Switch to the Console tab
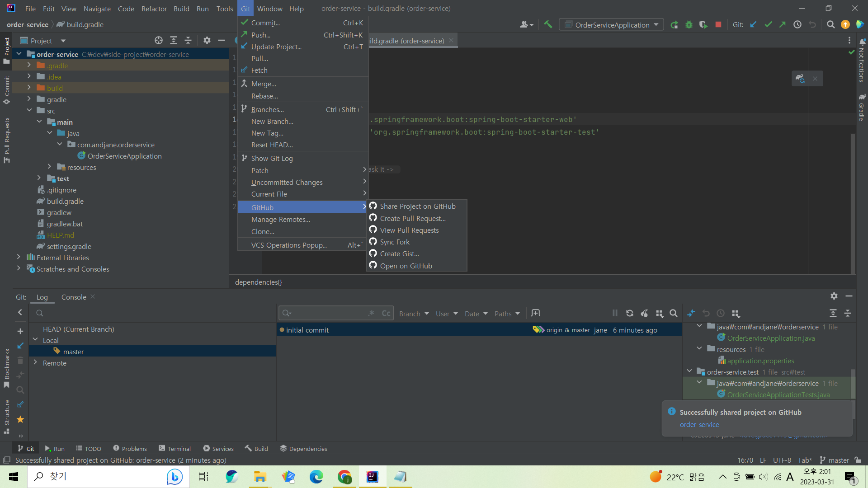 pos(74,297)
